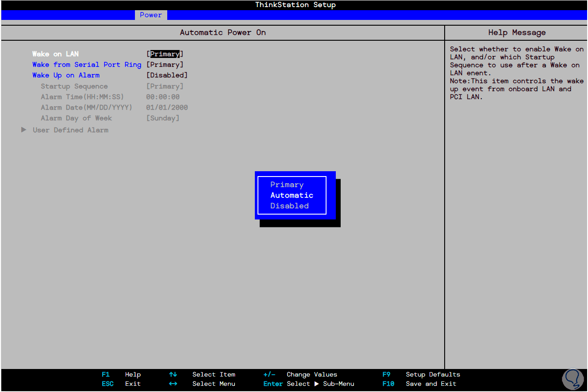Open the Alarm Day of Week value
The height and width of the screenshot is (392, 588).
pyautogui.click(x=163, y=118)
